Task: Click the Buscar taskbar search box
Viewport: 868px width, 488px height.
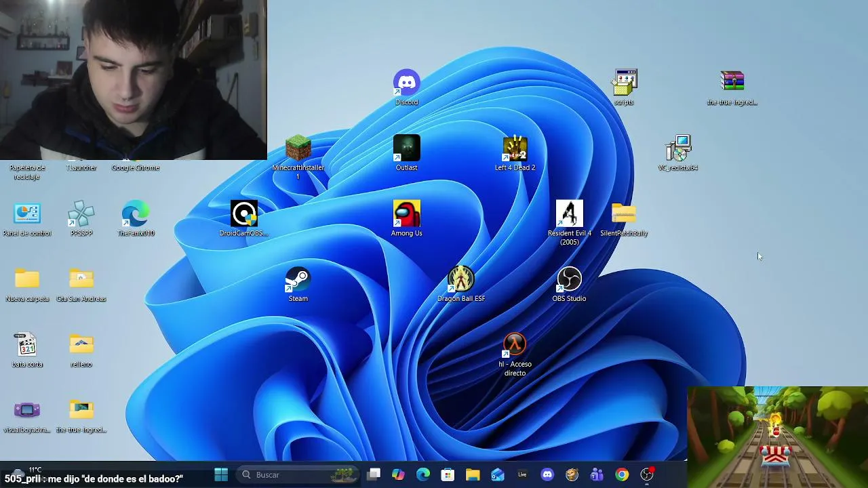Action: pos(298,474)
